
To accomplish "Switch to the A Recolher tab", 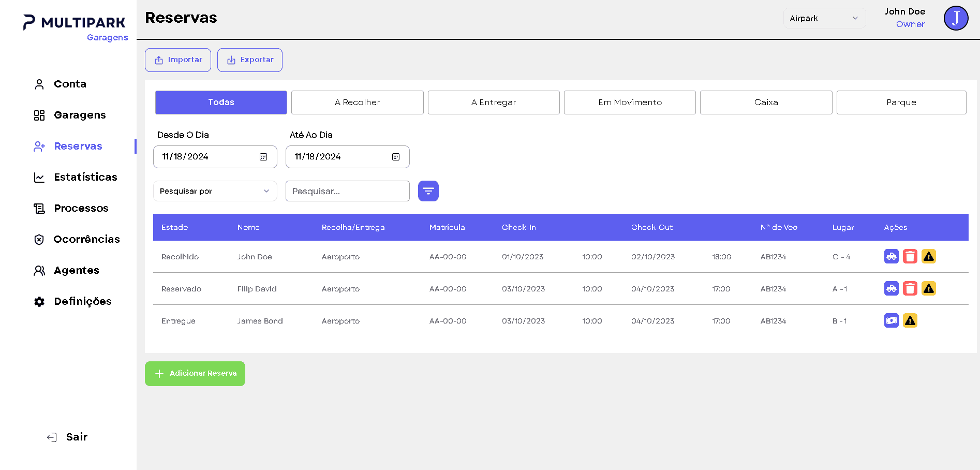I will (357, 102).
